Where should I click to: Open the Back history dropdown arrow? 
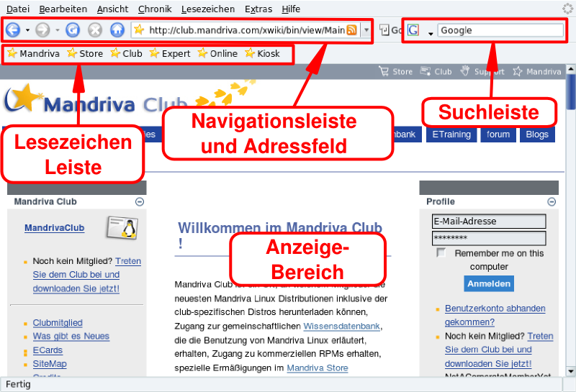(27, 30)
